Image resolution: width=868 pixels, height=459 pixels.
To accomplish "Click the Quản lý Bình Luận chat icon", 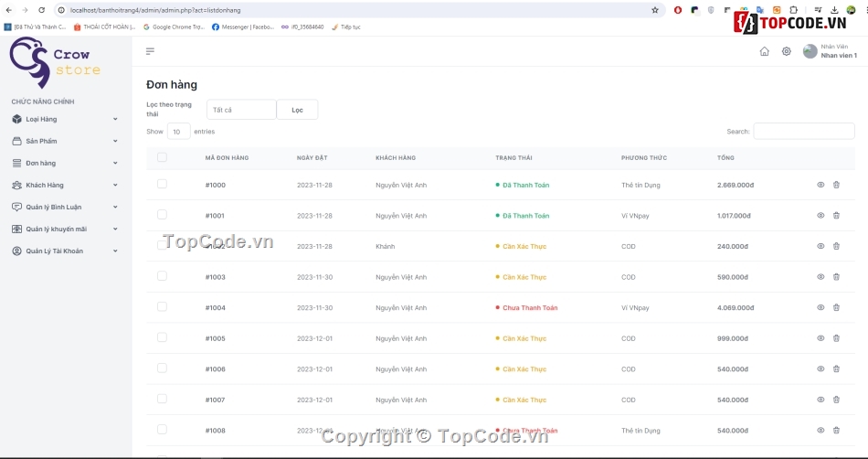I will click(16, 207).
